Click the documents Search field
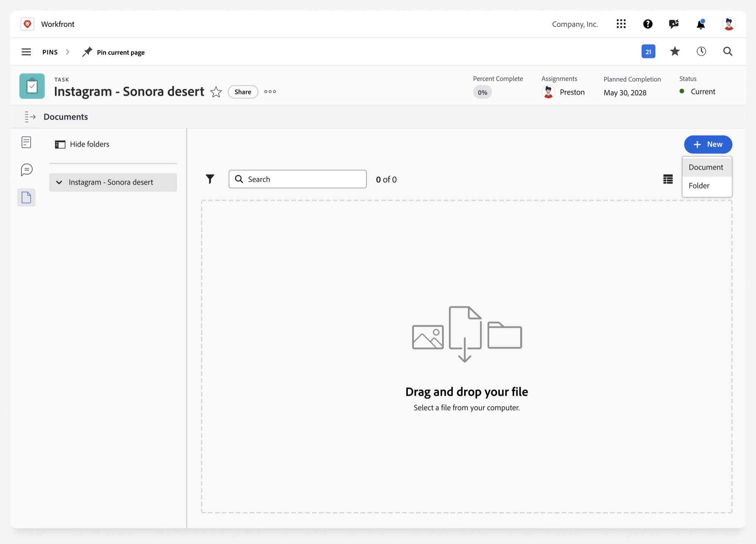756x544 pixels. coord(297,179)
